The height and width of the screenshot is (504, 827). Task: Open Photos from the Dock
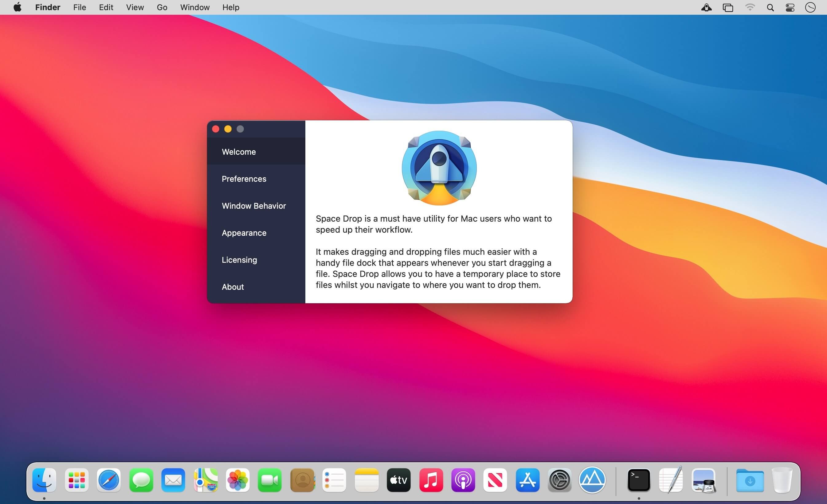coord(238,480)
